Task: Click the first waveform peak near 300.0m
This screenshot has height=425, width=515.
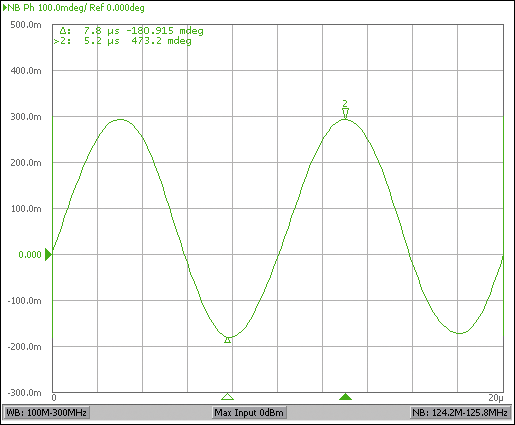Action: [120, 119]
